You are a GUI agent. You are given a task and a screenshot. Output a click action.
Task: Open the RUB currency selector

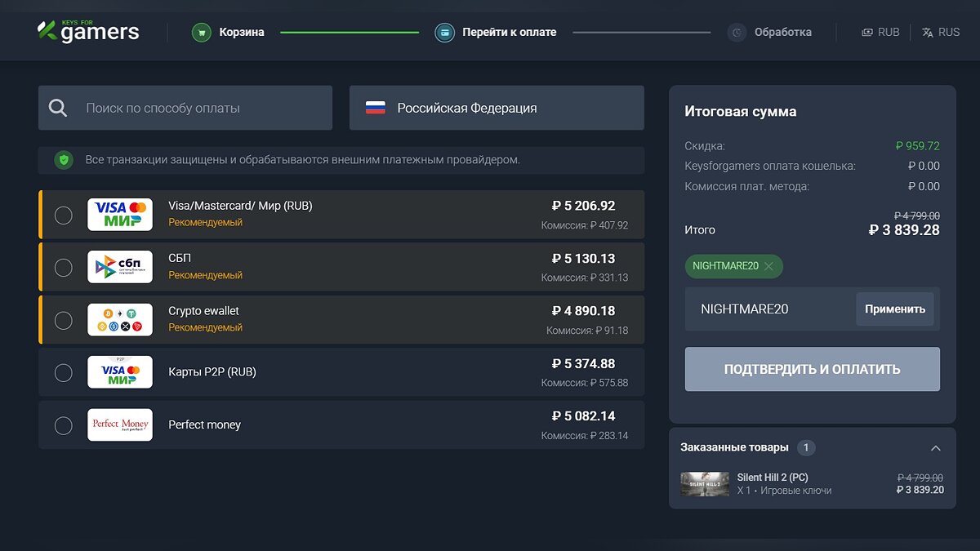[x=880, y=33]
